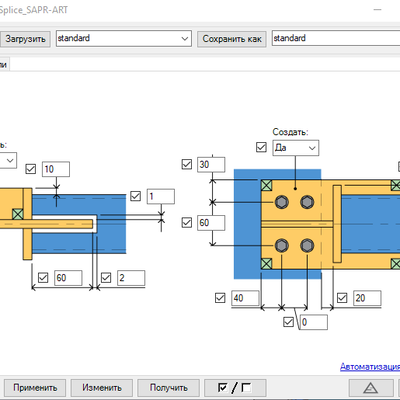Click the upper-left hexagonal bolt icon

click(282, 202)
